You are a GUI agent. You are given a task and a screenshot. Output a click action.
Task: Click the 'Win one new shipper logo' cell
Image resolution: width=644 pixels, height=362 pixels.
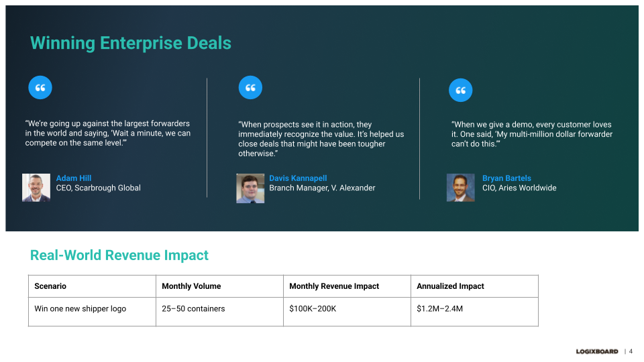click(92, 312)
